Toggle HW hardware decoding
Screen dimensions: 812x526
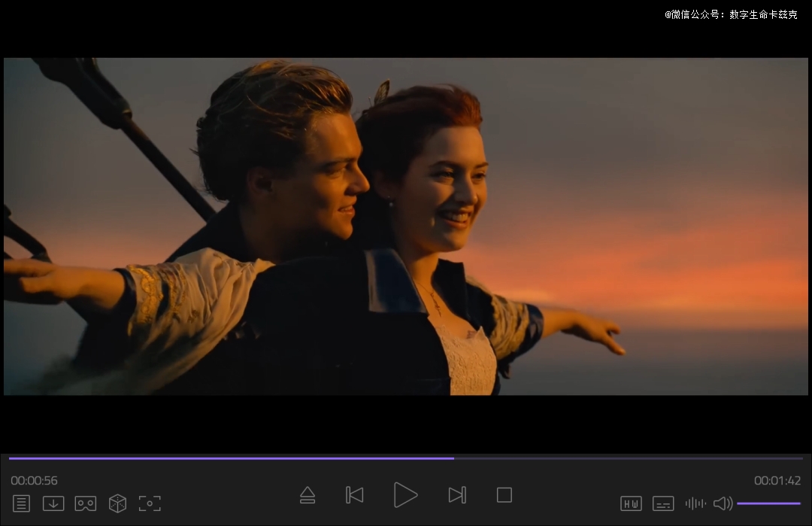coord(631,503)
